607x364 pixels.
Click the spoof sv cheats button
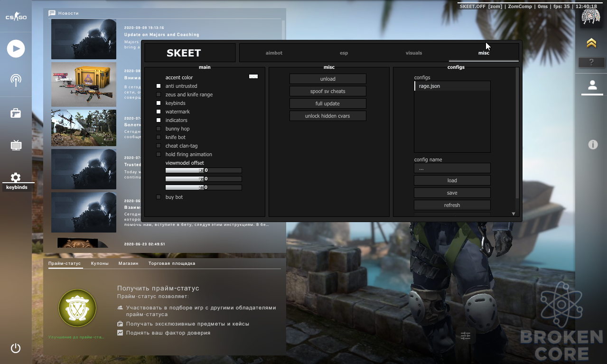point(328,91)
